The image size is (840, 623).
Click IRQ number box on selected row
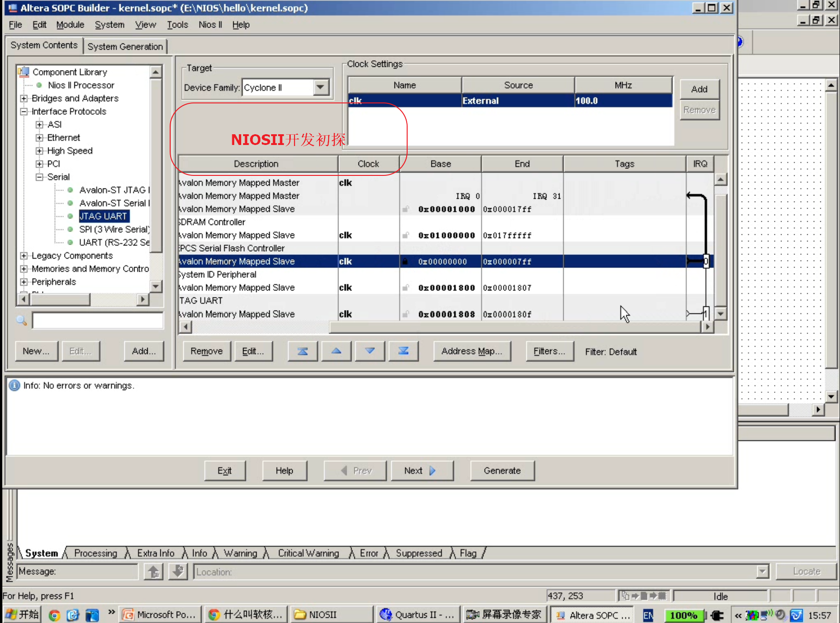(706, 261)
